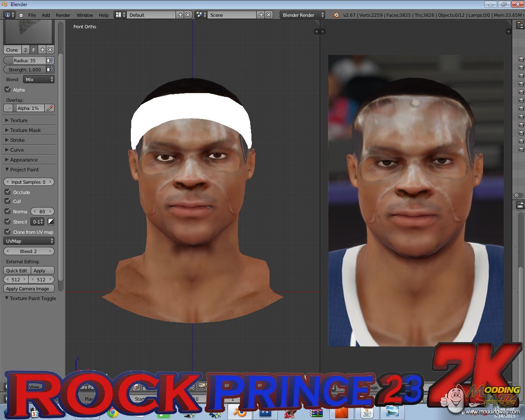Click the Radius 35 slider

[x=25, y=61]
